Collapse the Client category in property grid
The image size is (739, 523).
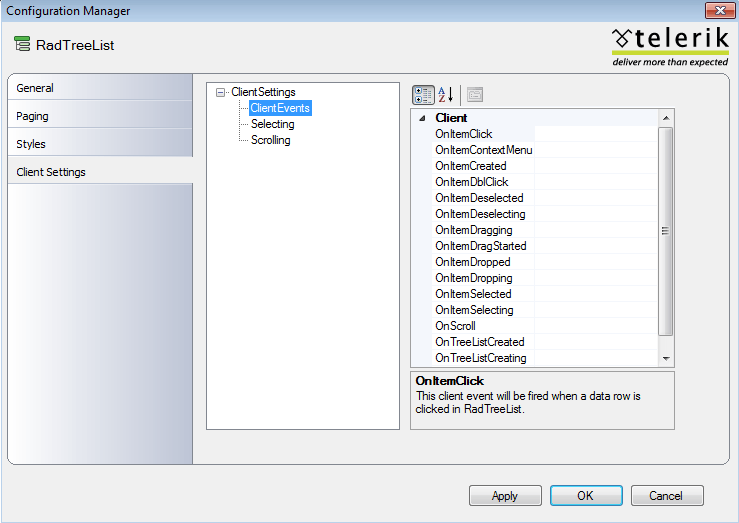[422, 118]
